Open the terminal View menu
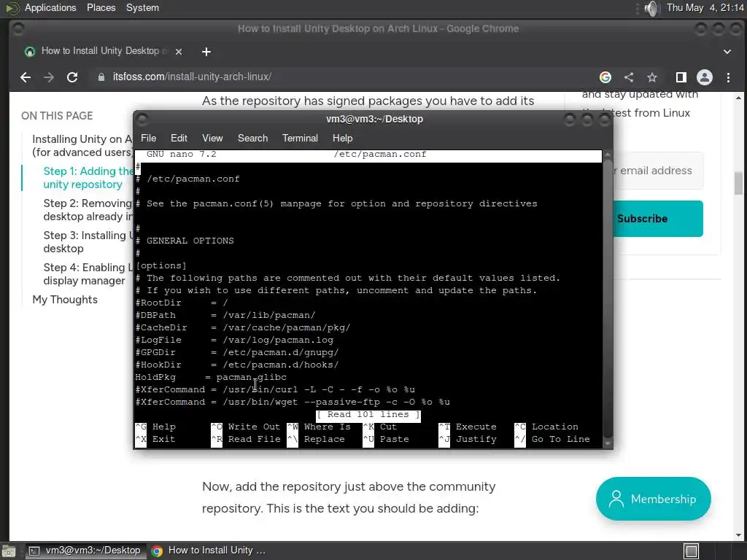747x560 pixels. click(212, 138)
